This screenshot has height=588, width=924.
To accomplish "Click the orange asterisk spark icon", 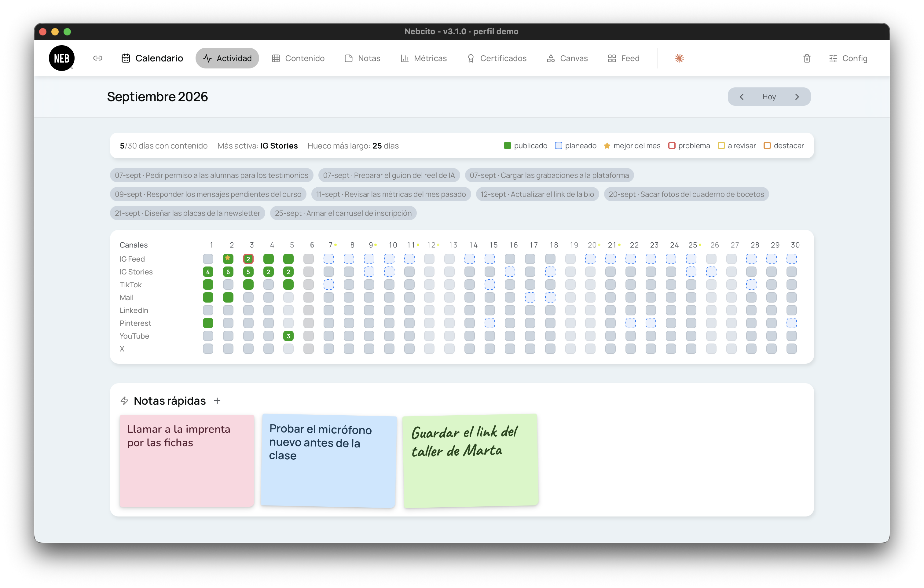I will click(x=679, y=58).
